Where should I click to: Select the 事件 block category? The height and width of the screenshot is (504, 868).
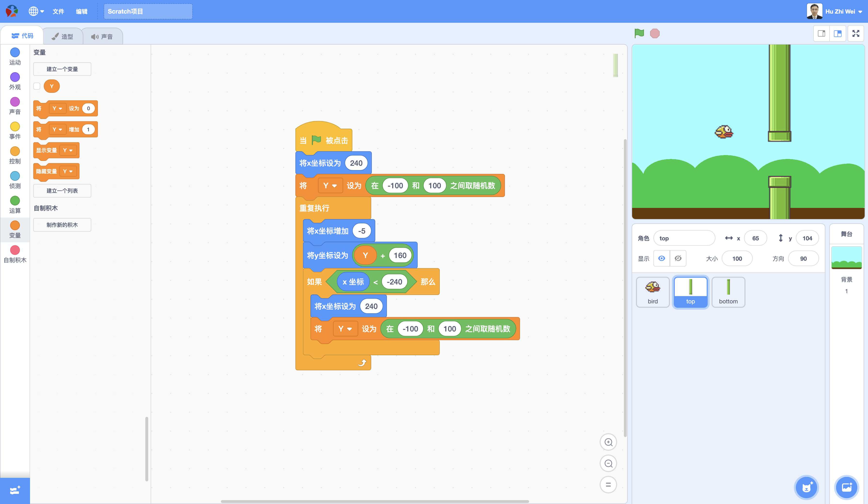point(15,131)
